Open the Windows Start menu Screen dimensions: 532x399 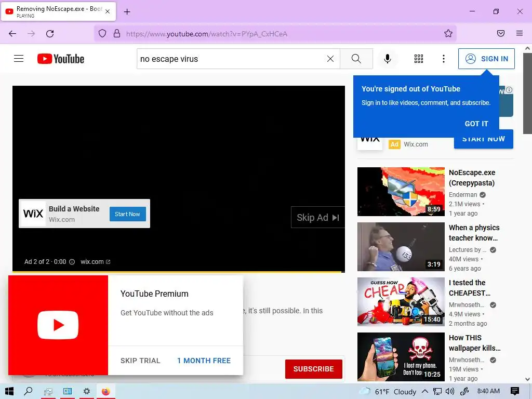point(9,392)
